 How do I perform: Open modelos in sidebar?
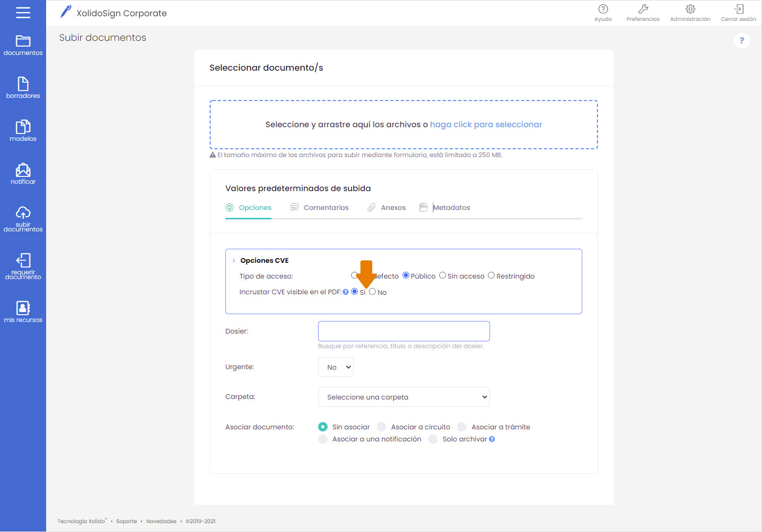point(23,131)
